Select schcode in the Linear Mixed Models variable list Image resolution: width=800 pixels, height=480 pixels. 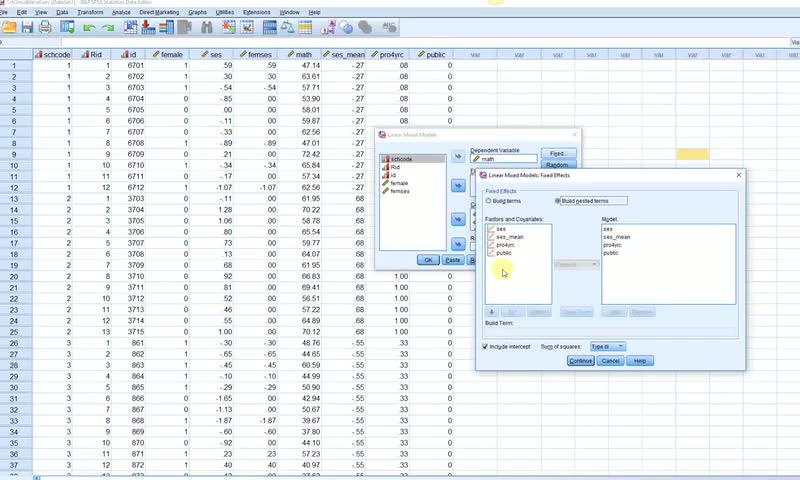coord(413,159)
